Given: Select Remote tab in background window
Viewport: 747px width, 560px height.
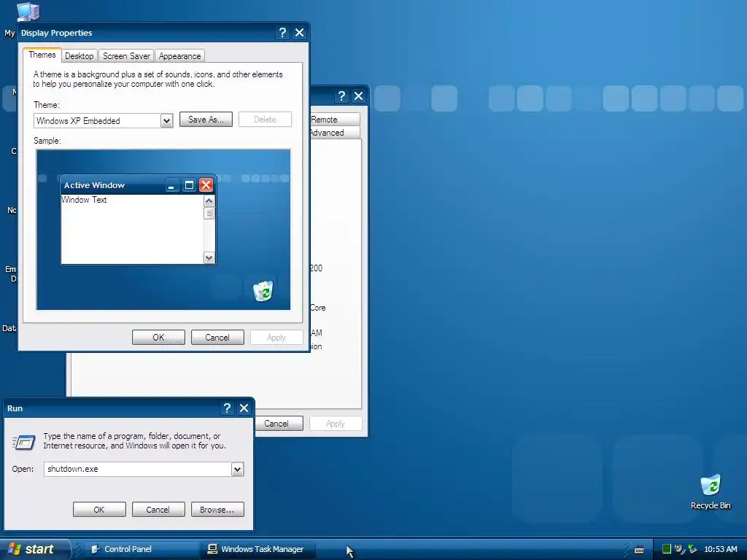Looking at the screenshot, I should click(334, 120).
